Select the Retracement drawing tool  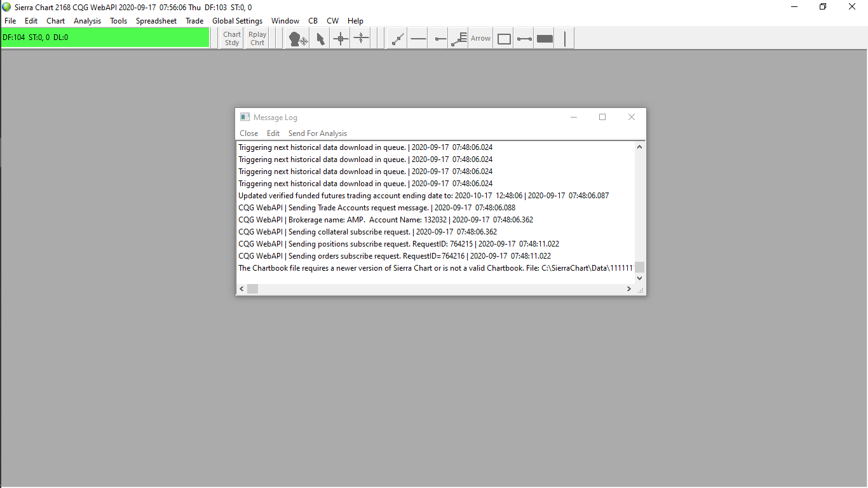tap(459, 39)
